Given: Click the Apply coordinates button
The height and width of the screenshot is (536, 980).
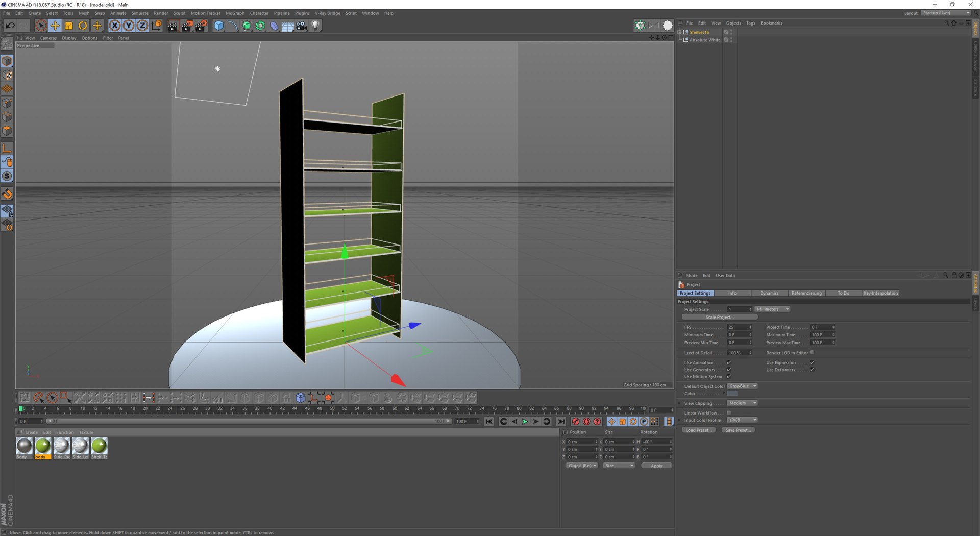Looking at the screenshot, I should pos(656,466).
